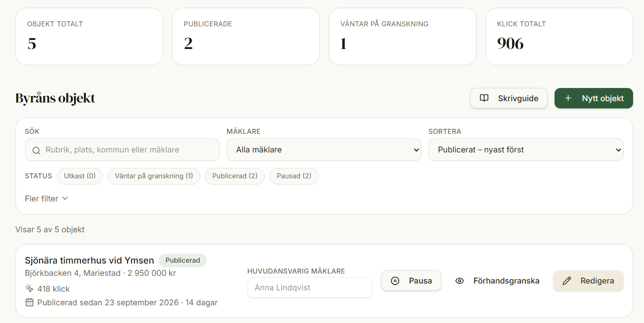This screenshot has width=644, height=323.
Task: Click the pause circle icon on Pausa
Action: (x=395, y=281)
